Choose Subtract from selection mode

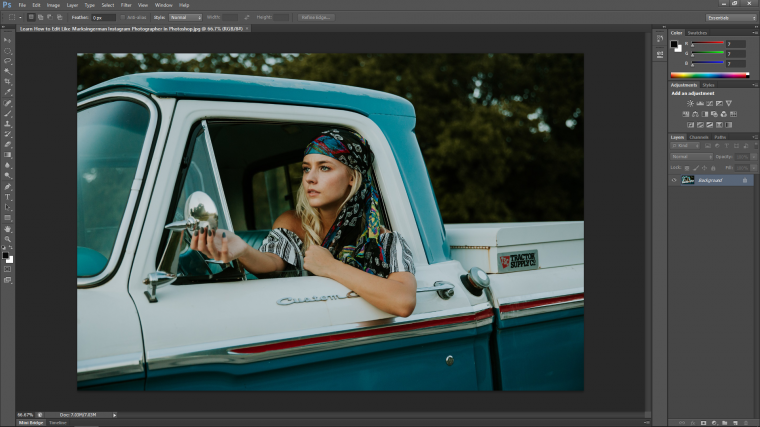[x=50, y=17]
